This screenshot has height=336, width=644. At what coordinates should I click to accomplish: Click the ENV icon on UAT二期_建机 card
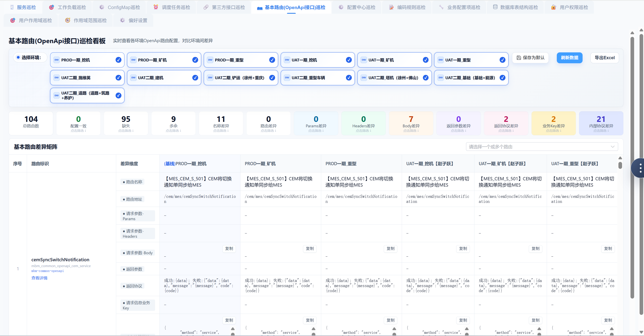click(134, 78)
